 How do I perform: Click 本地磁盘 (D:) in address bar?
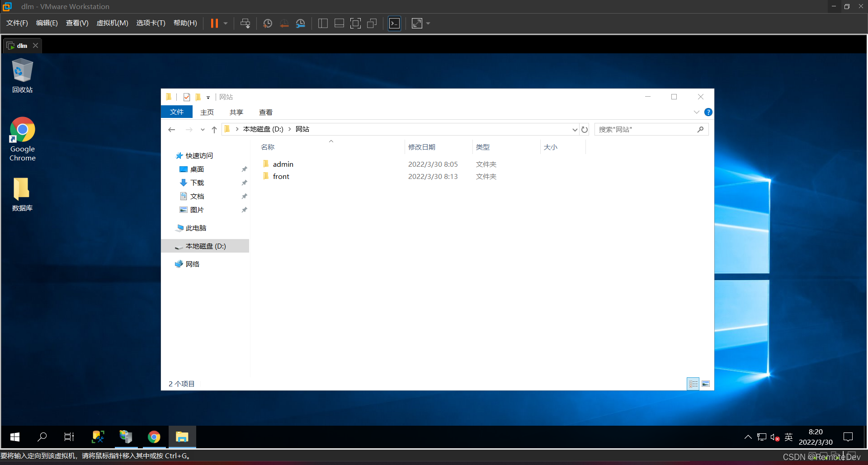click(263, 129)
